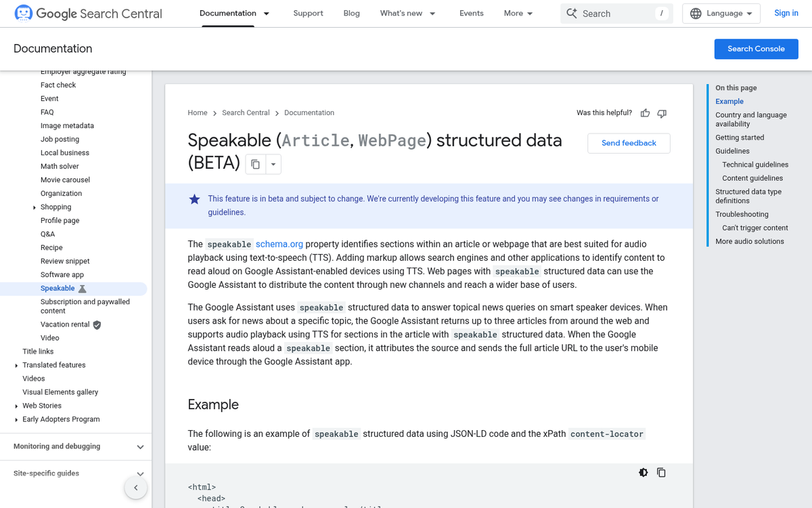
Task: Open the dropdown arrow next to copy title
Action: (273, 164)
